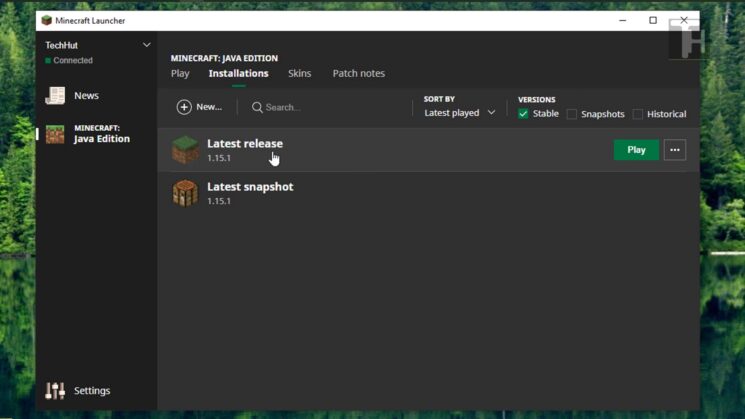This screenshot has height=419, width=745.
Task: Click the Connected status text
Action: [x=73, y=60]
